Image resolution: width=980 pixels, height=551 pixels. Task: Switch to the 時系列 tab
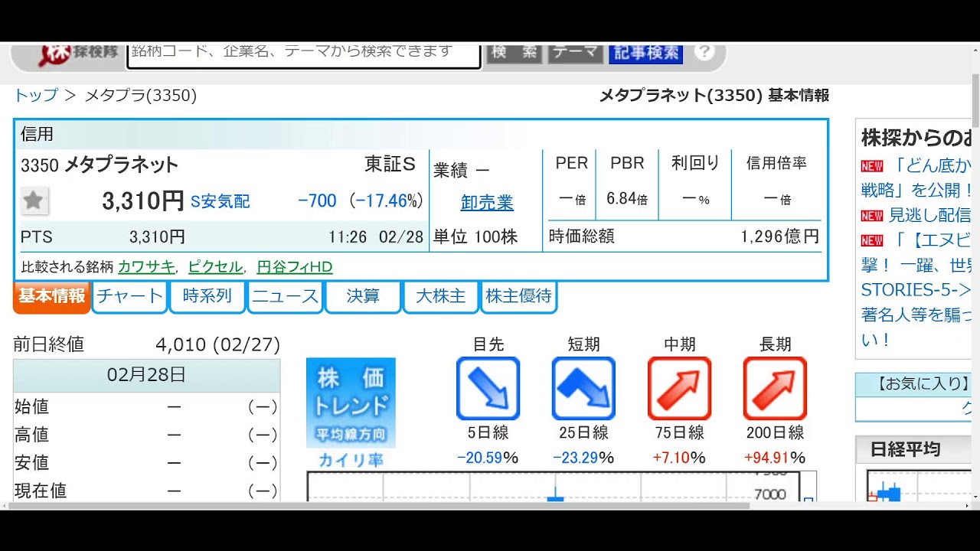[207, 297]
